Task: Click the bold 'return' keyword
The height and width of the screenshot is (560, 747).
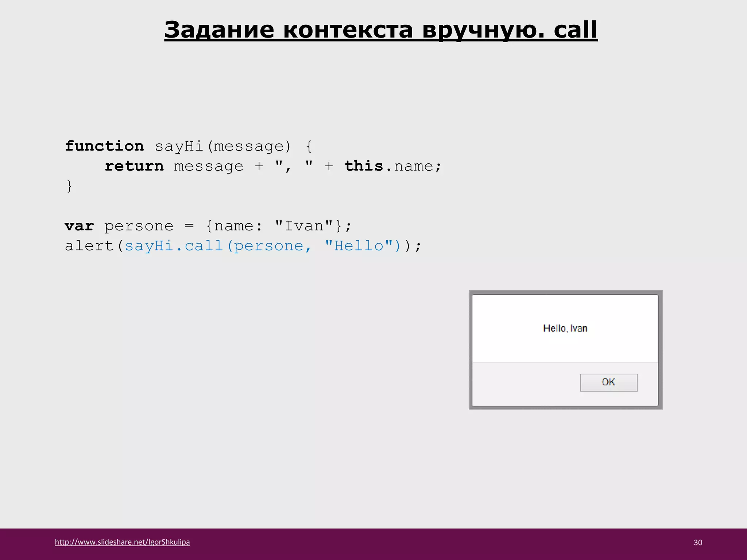Action: (134, 166)
